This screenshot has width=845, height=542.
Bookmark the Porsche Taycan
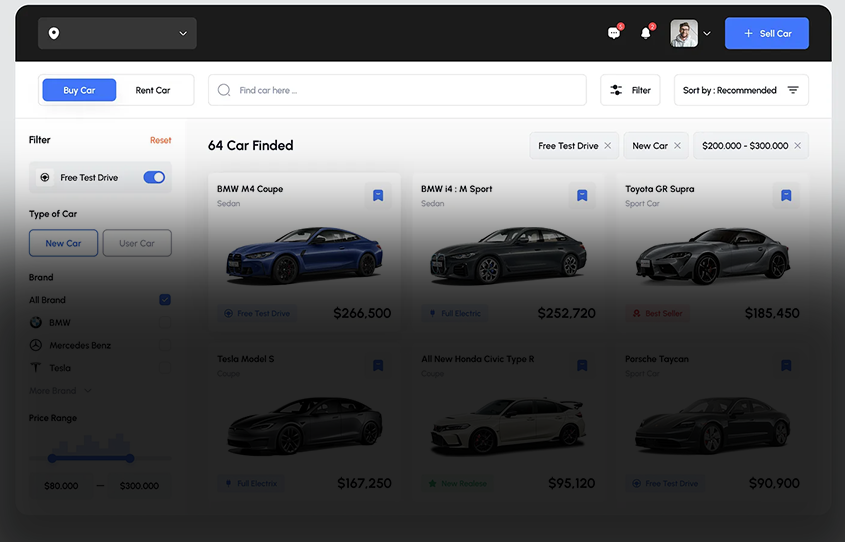(786, 365)
